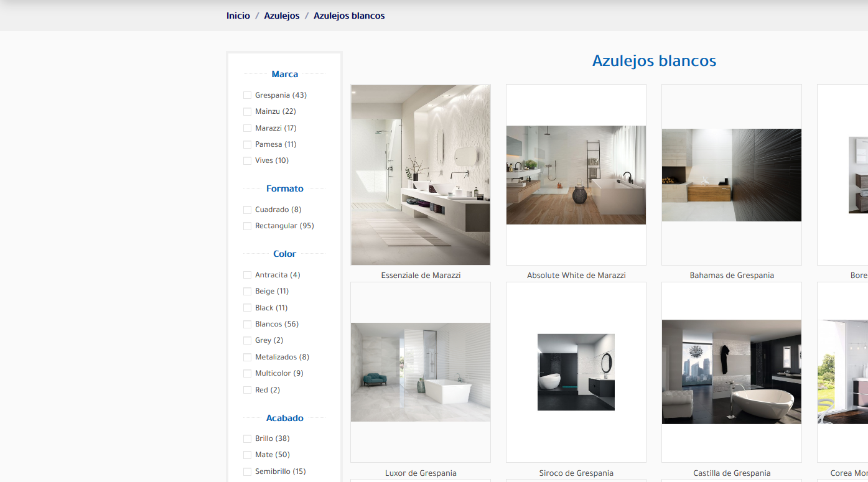Click the Castilla de Grespania product title
Screen dimensions: 868x482
point(732,473)
